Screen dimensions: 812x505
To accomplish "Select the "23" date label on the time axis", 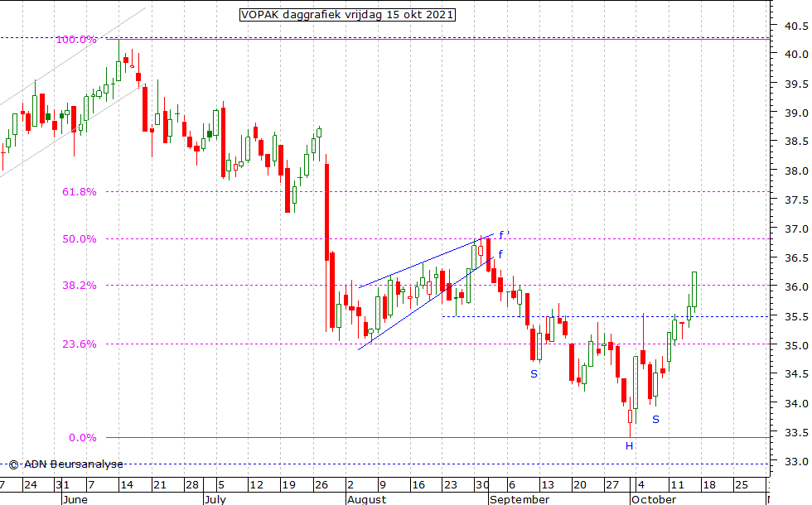I will [x=451, y=485].
